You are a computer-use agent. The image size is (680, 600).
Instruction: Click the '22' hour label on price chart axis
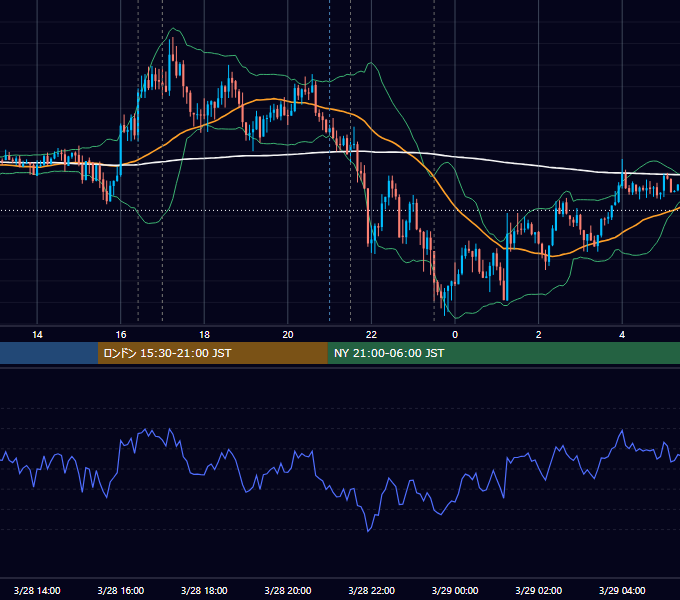[371, 335]
